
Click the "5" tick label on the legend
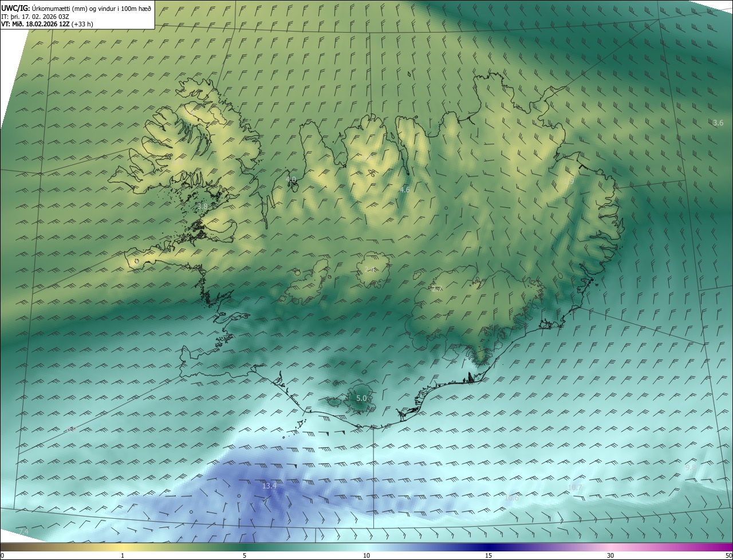pos(245,556)
